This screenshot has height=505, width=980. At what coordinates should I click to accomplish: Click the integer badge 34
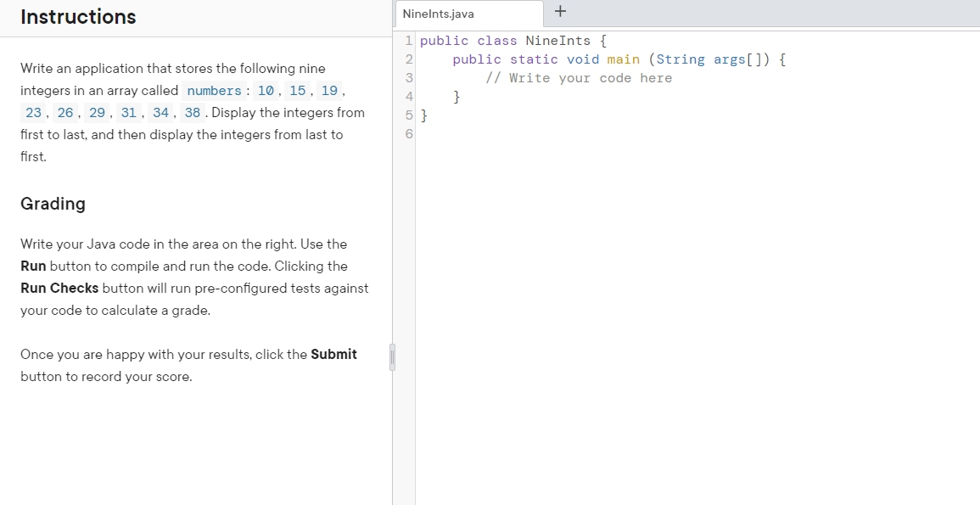(x=160, y=112)
